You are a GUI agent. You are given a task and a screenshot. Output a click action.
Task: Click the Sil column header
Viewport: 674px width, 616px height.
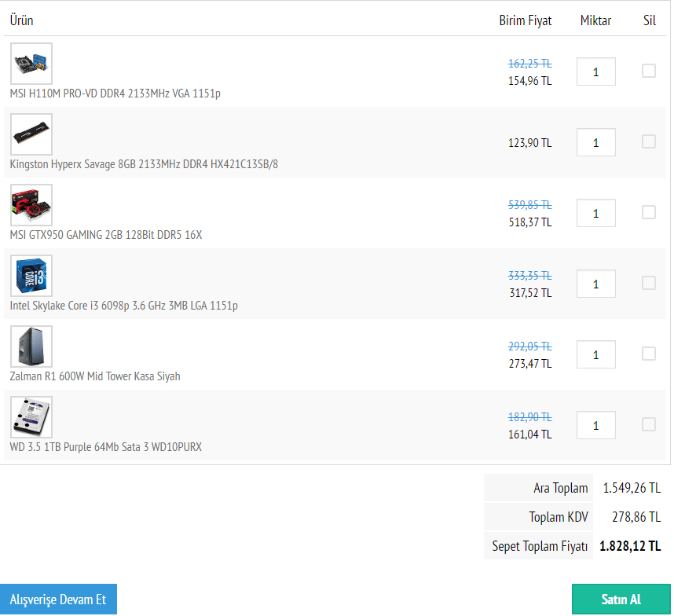click(x=650, y=20)
